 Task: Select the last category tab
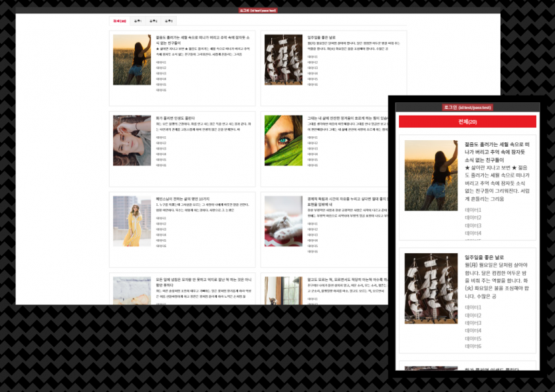pyautogui.click(x=169, y=21)
